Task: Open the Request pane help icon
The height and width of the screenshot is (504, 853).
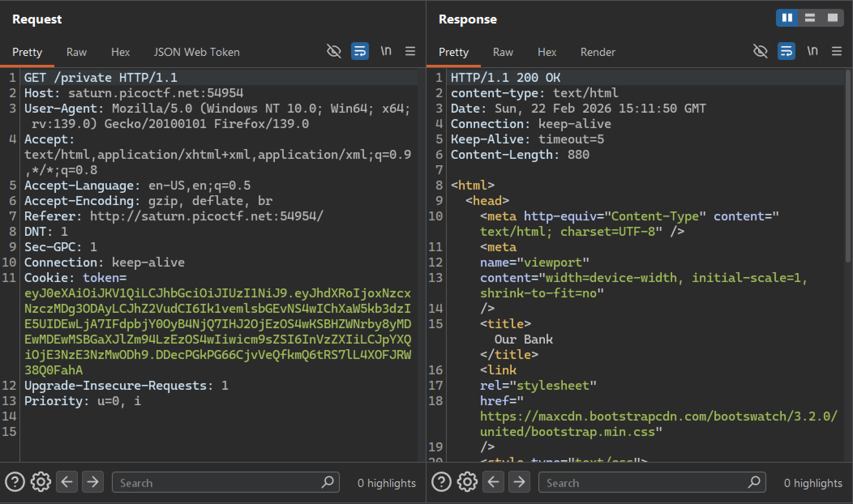Action: 15,482
